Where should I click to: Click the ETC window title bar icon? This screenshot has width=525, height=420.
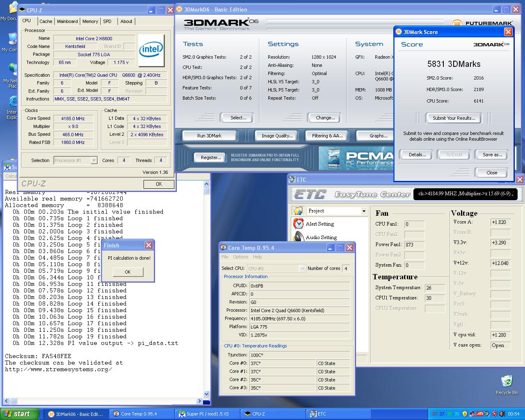[x=292, y=179]
